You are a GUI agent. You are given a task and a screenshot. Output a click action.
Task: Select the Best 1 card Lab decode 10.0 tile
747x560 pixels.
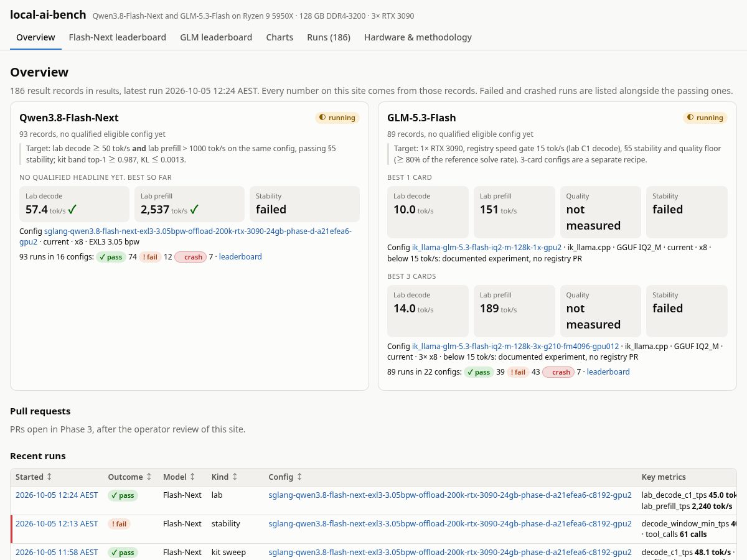pyautogui.click(x=428, y=212)
